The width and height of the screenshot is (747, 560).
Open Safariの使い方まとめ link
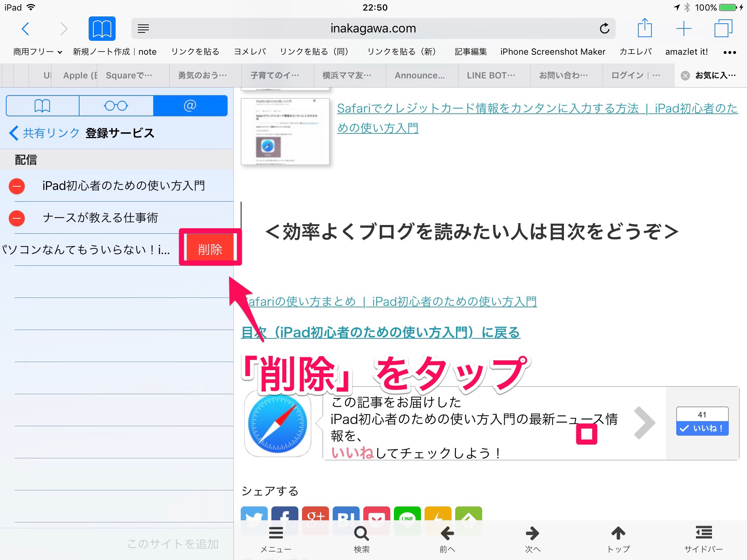coord(389,302)
